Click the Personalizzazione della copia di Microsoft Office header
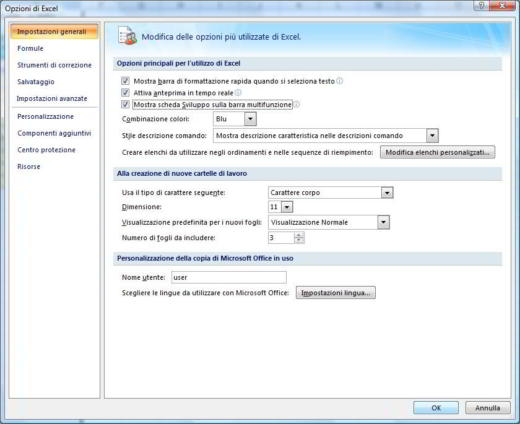This screenshot has width=520, height=424. coord(205,258)
